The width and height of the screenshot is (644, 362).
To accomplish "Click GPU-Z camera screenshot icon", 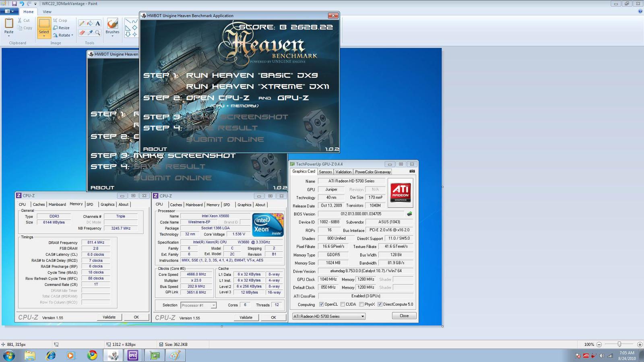I will coord(412,171).
